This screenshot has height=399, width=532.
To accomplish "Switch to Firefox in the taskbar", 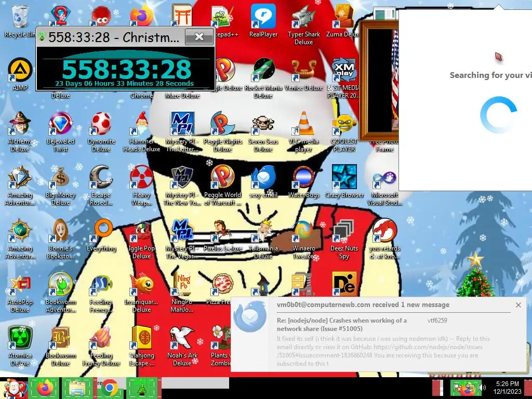I will (44, 388).
